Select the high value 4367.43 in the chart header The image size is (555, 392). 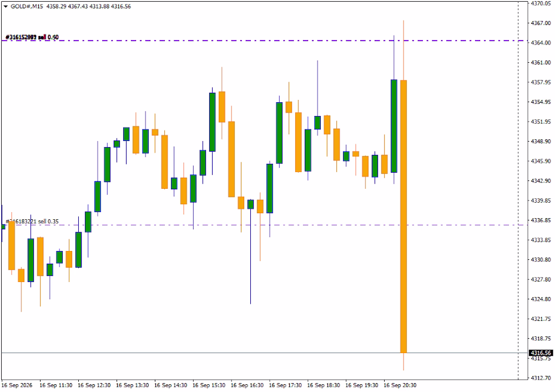tap(78, 6)
